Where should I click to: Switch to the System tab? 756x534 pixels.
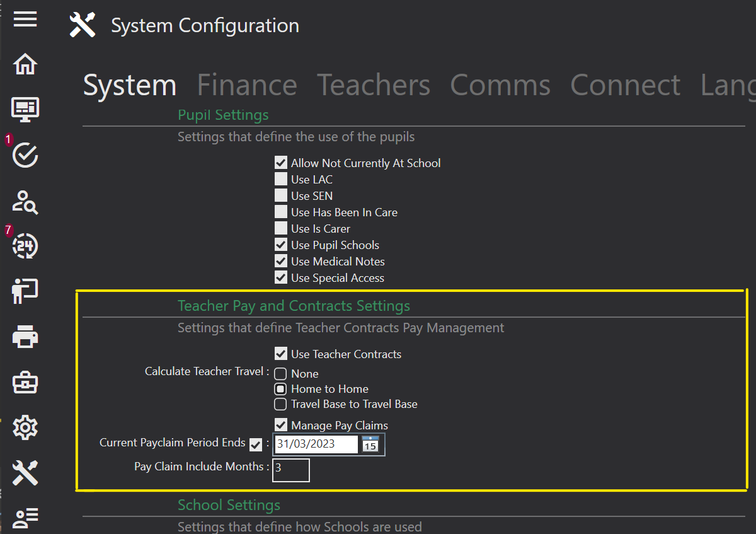[130, 85]
